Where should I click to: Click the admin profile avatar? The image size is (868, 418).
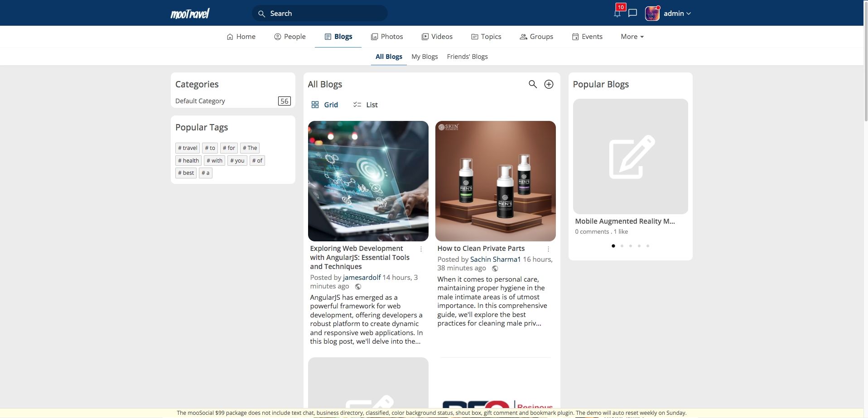tap(652, 14)
